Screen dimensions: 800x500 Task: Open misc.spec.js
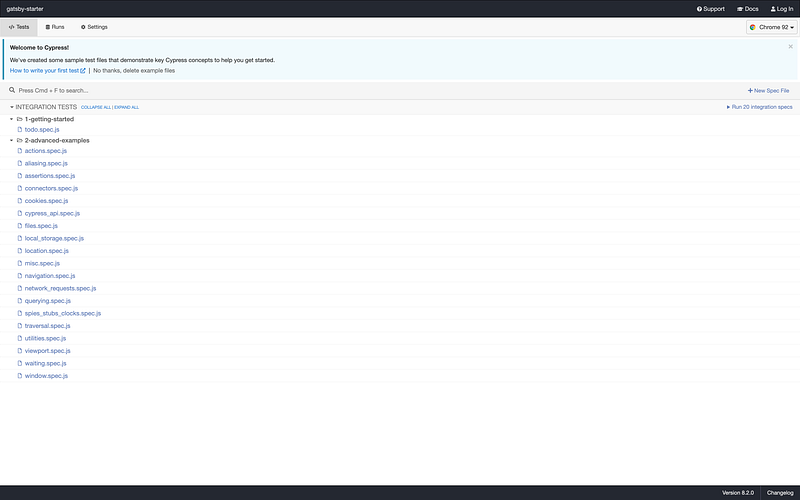click(42, 263)
